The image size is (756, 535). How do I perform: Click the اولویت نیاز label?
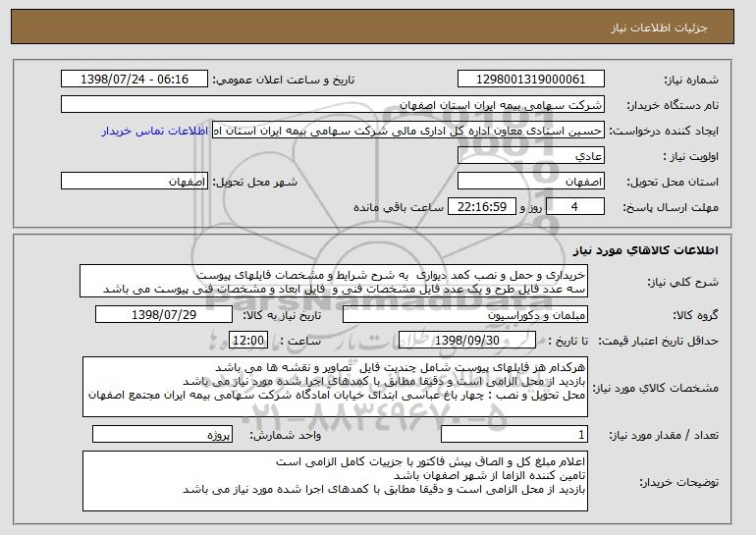click(690, 156)
